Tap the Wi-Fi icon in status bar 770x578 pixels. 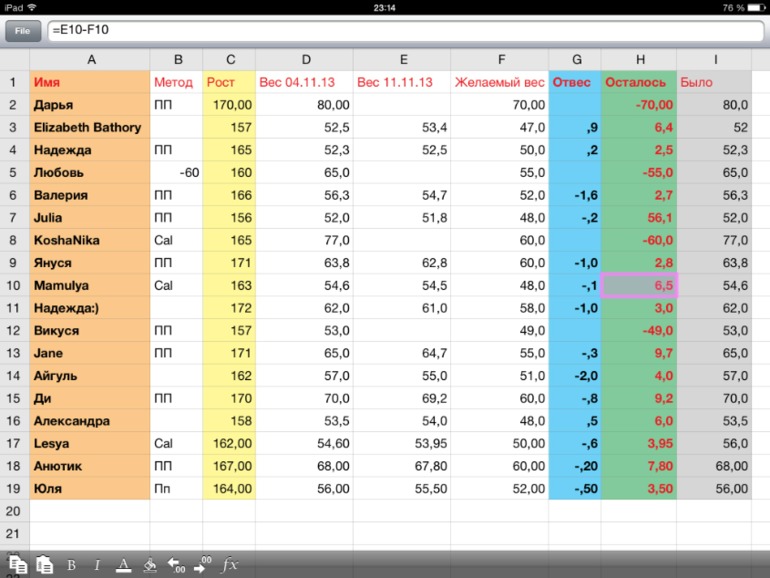(32, 7)
